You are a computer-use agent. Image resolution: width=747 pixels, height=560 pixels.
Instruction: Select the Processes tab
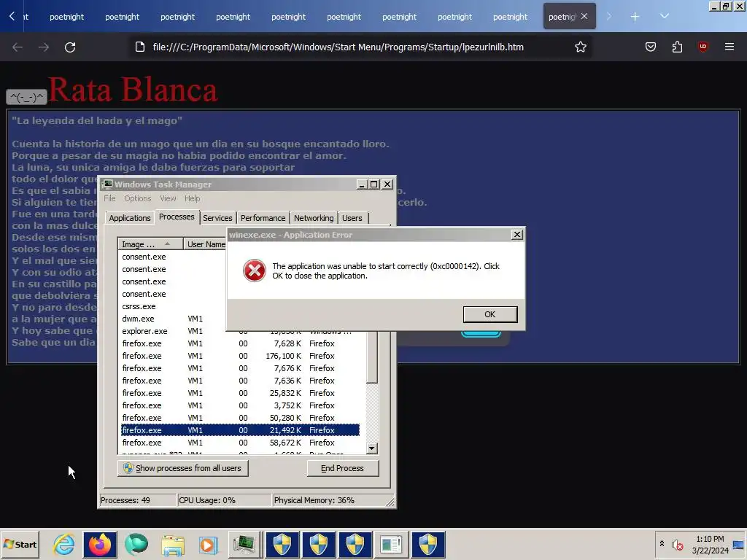(177, 217)
